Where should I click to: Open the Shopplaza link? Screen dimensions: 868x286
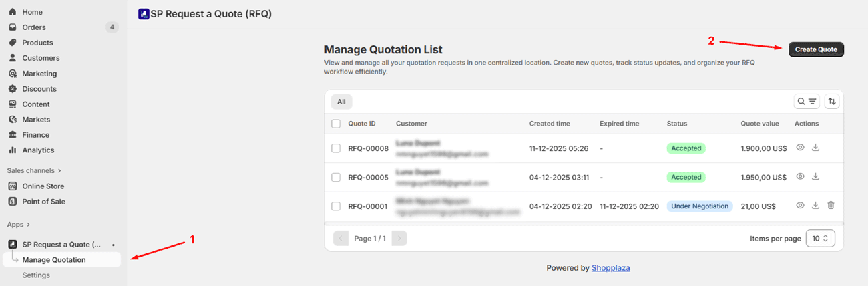[x=611, y=268]
